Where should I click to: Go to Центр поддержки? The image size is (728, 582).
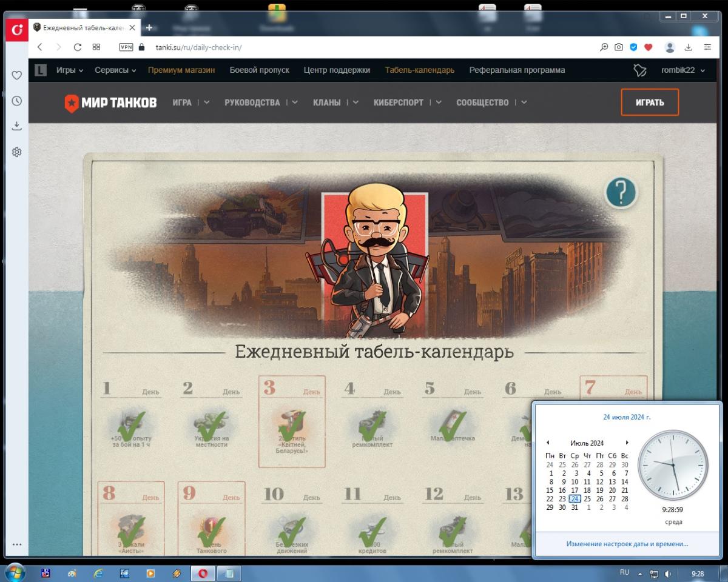click(337, 70)
